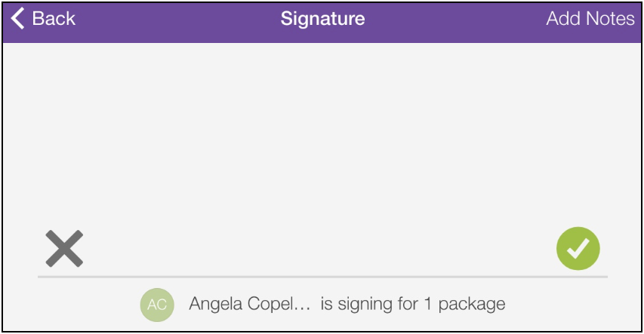644x334 pixels.
Task: Click the 'is signing for 1 package' text
Action: pos(413,305)
